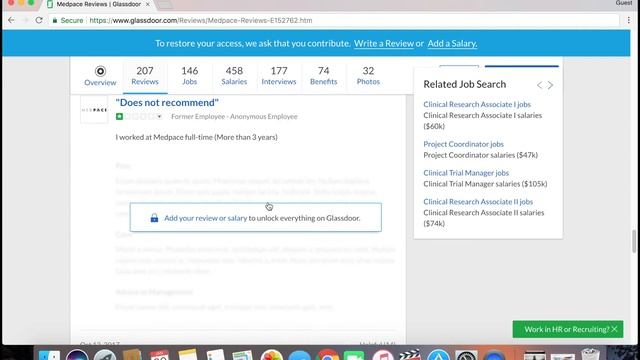Follow the Write a Review link
The image size is (640, 360).
click(x=384, y=43)
